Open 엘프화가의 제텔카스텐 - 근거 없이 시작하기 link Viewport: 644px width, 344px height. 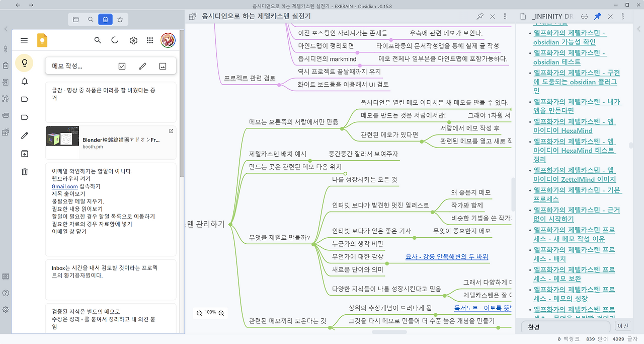577,215
